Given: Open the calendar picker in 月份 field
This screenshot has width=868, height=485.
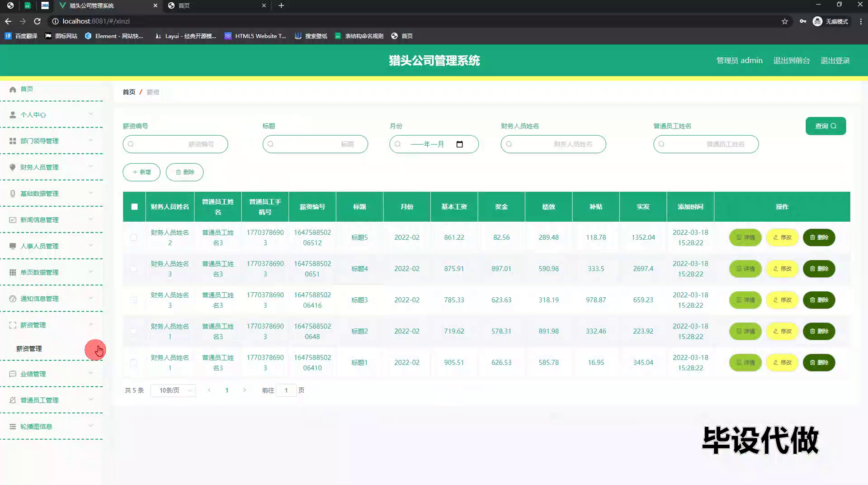Looking at the screenshot, I should [460, 144].
